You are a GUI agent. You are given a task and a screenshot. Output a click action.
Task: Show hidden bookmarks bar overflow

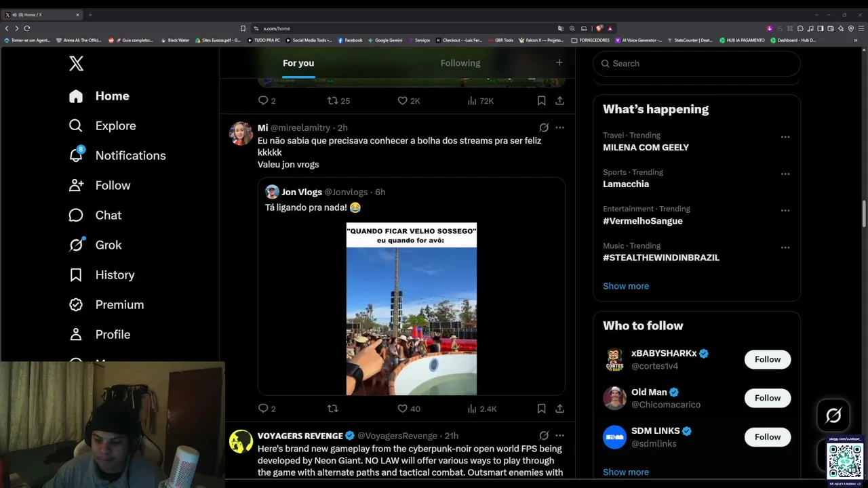coord(856,40)
